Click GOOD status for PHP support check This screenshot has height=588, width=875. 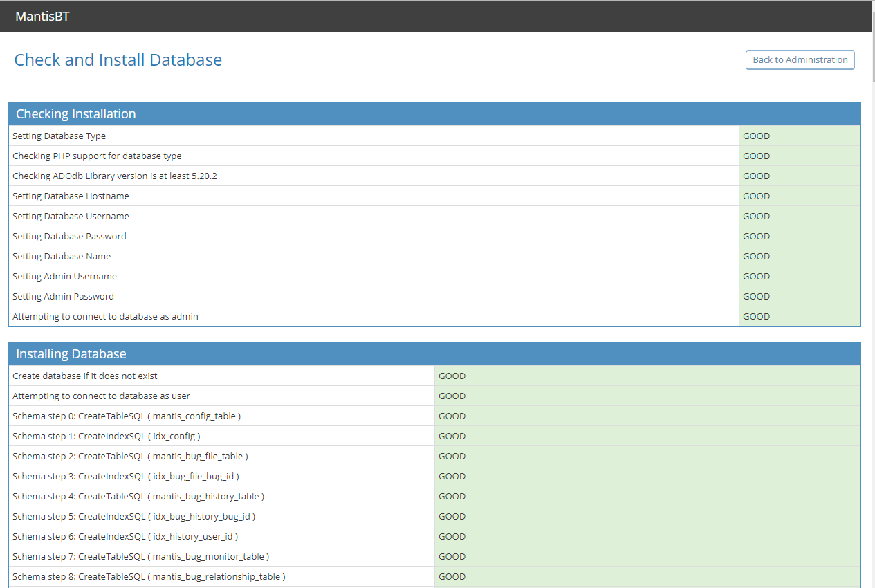pyautogui.click(x=756, y=156)
